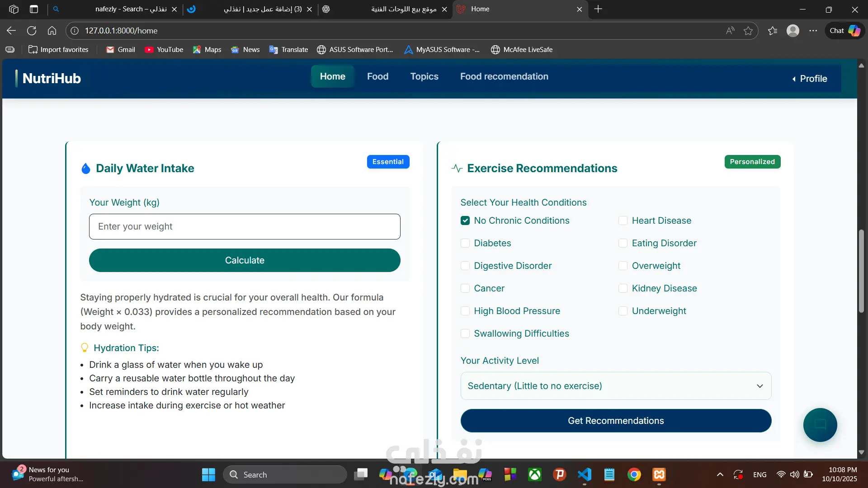
Task: Tick the Kidney Disease option
Action: (x=623, y=288)
